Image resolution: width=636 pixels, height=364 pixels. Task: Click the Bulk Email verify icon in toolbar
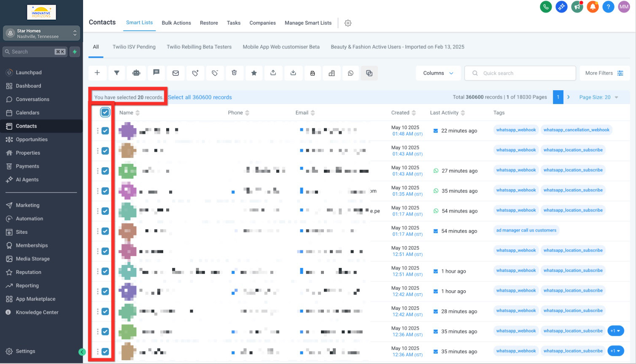[313, 73]
